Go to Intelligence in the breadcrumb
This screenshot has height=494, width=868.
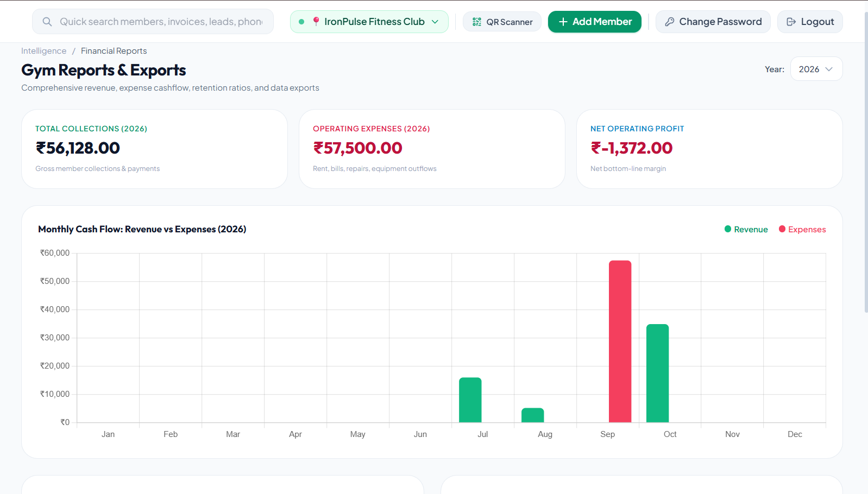43,51
